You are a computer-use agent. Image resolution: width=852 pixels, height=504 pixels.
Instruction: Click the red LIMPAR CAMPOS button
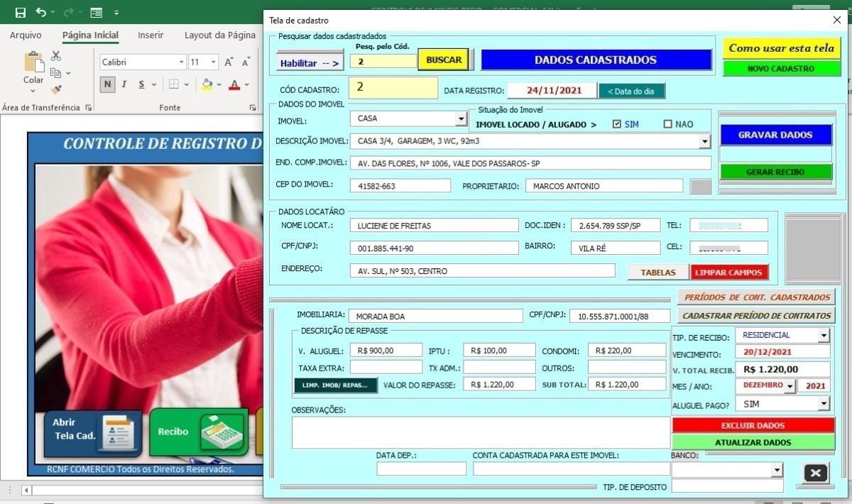(x=729, y=273)
